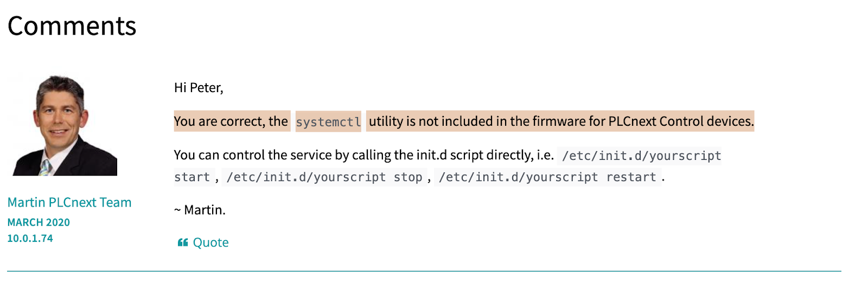Image resolution: width=868 pixels, height=296 pixels.
Task: Click the highlighted 'You are correct, the' text
Action: tap(231, 121)
